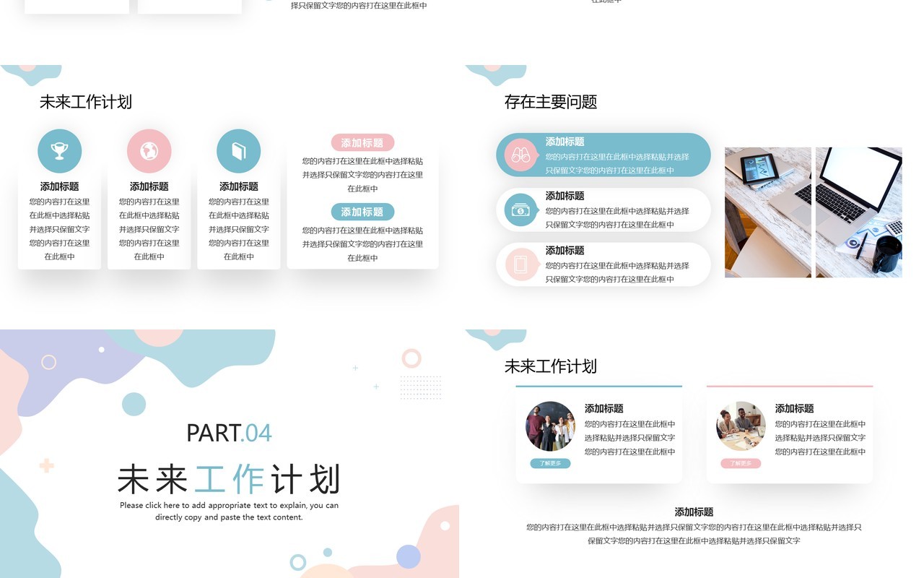Click the book icon in the third card
Screen dimensions: 924x578
click(x=238, y=151)
